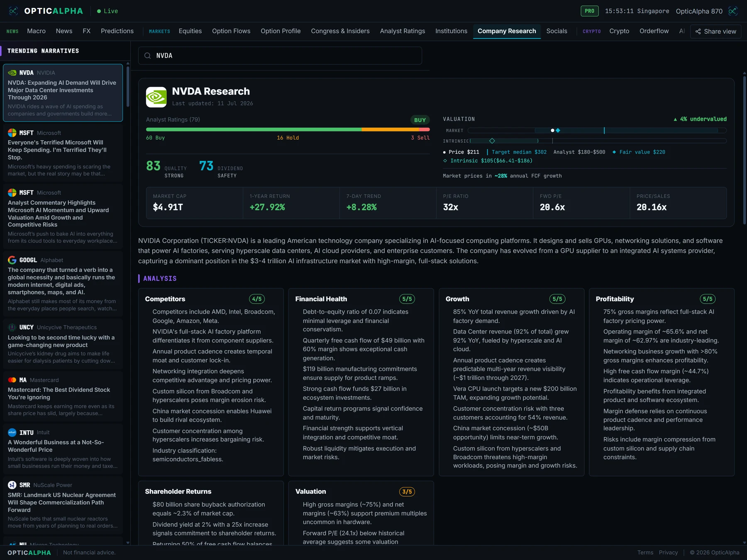
Task: Click the Microsoft logo on the Analyst Commentary card
Action: (x=12, y=192)
